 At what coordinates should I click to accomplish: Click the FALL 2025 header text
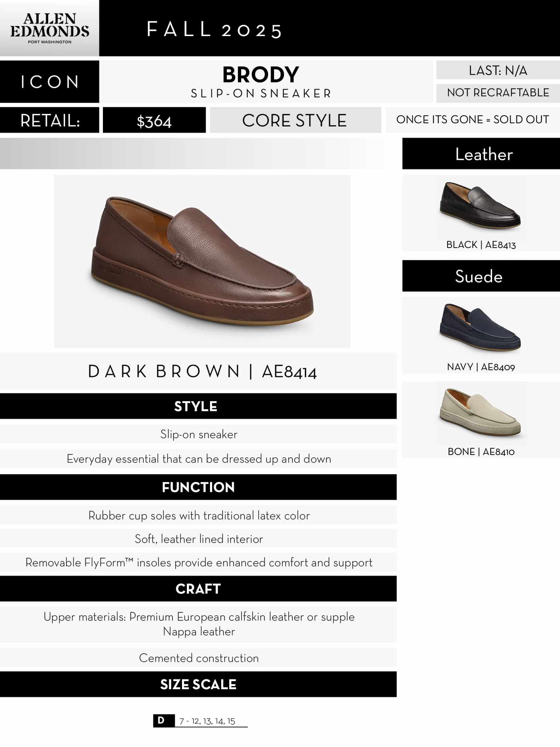[214, 29]
